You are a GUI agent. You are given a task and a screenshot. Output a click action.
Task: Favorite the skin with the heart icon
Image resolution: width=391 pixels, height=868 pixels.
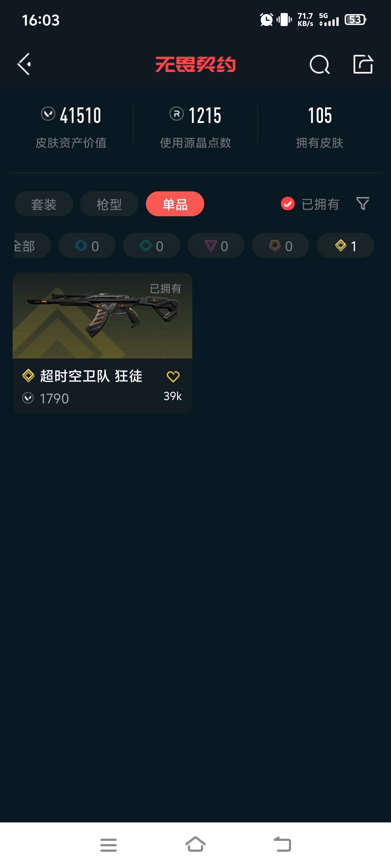tap(173, 376)
